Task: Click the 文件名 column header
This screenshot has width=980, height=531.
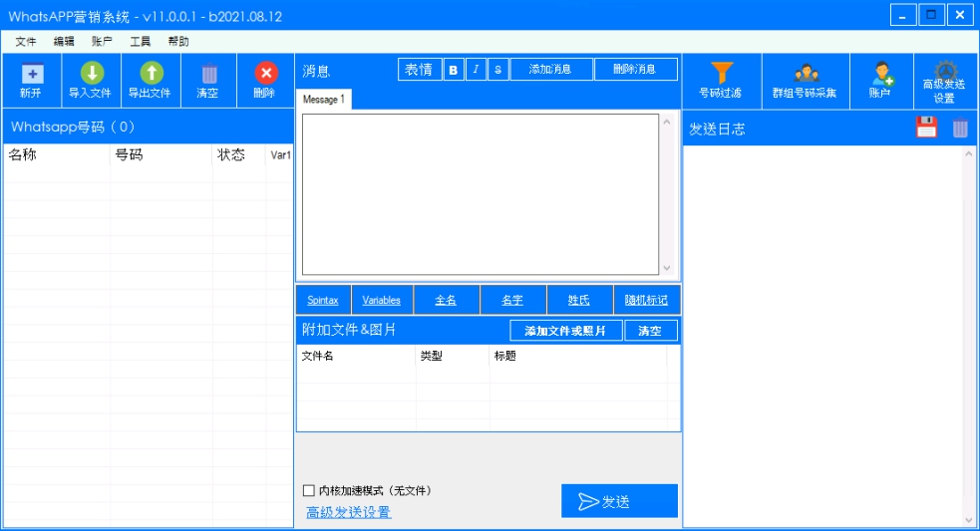Action: coord(356,356)
